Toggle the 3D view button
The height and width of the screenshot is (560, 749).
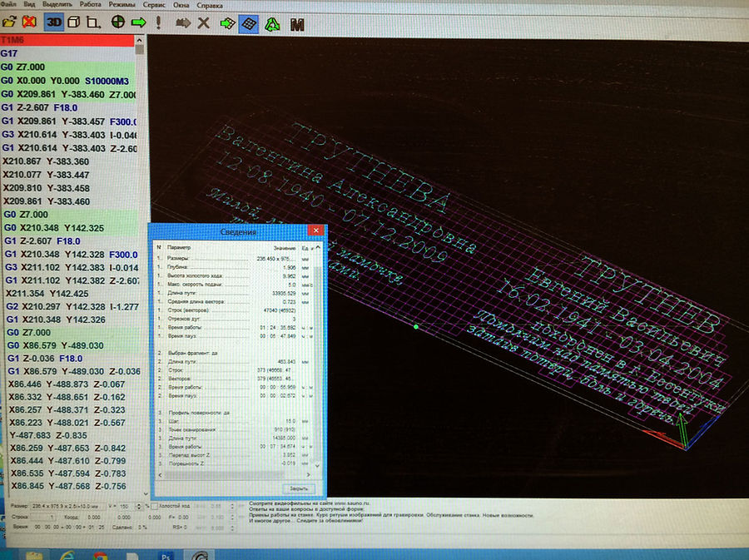[52, 22]
